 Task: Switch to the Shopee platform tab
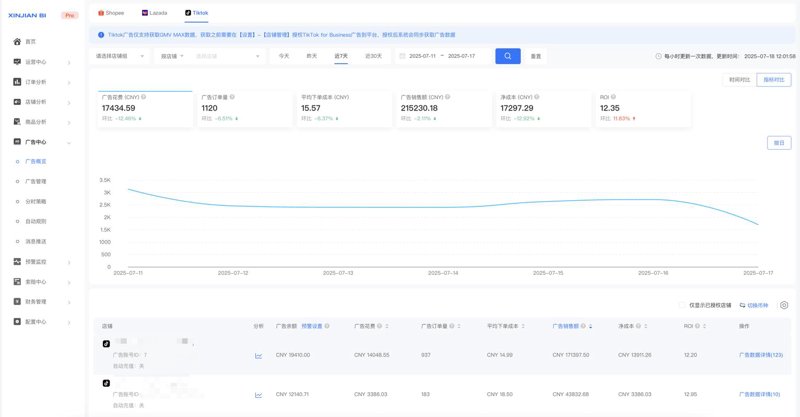pyautogui.click(x=111, y=13)
